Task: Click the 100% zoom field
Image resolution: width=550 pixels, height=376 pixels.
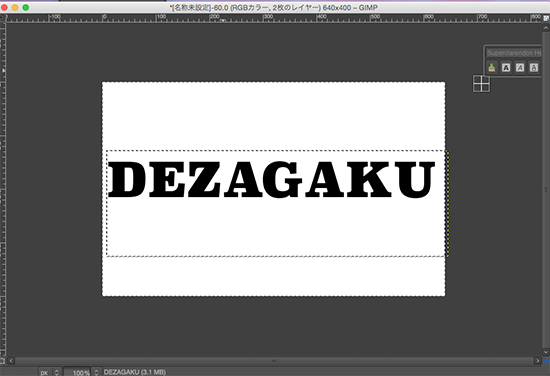Action: click(x=77, y=372)
